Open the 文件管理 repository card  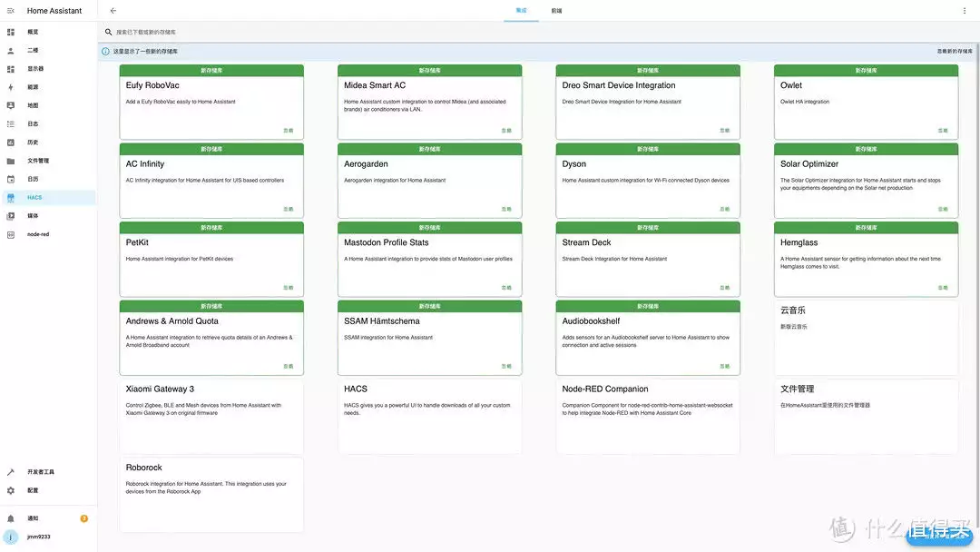(x=866, y=417)
